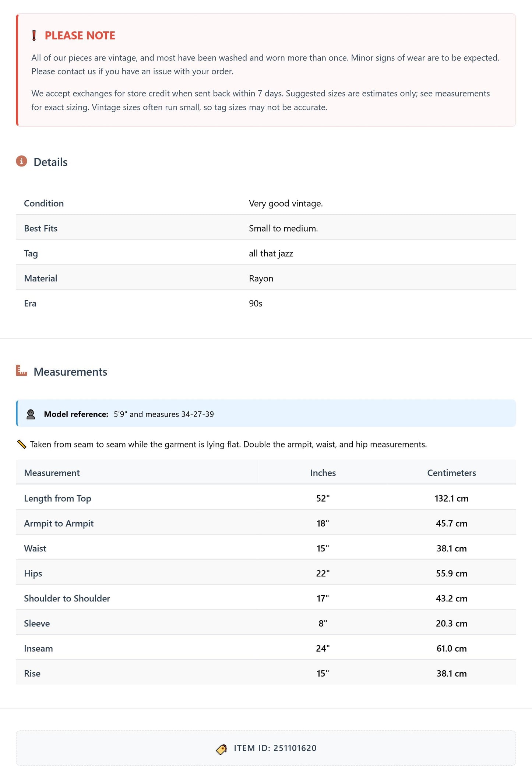Click the Model reference measurements text
The width and height of the screenshot is (532, 779).
164,414
